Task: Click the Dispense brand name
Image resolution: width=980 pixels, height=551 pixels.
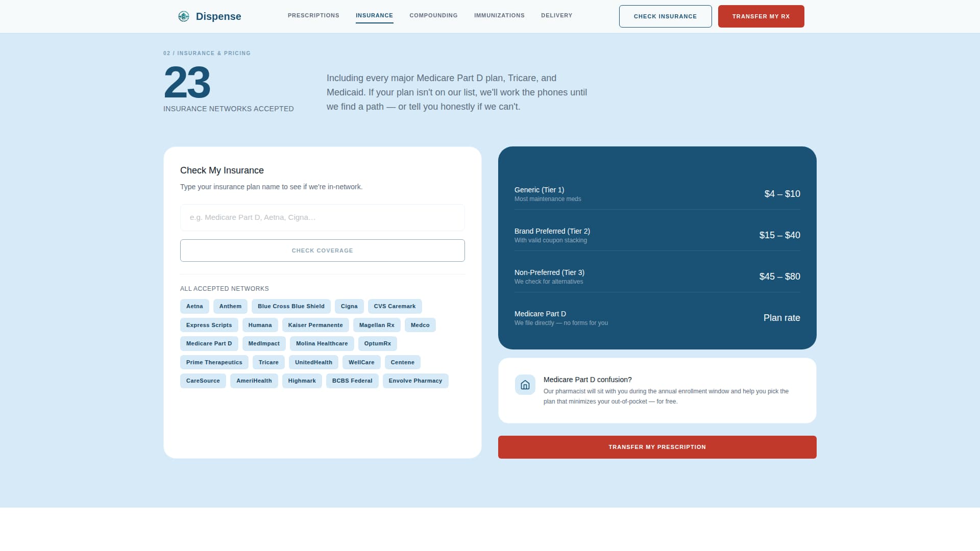Action: (218, 16)
